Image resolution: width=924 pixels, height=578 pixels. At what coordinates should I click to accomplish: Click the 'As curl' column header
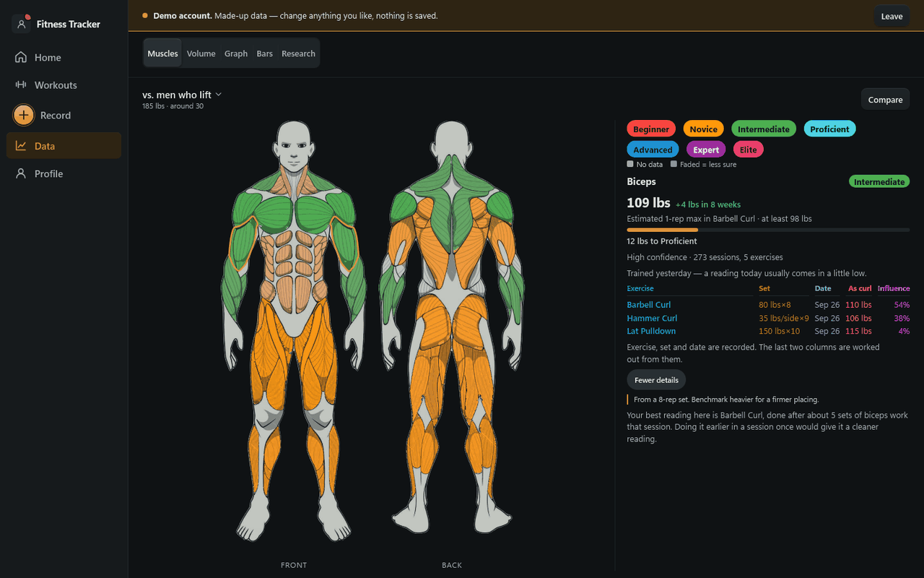pos(860,288)
